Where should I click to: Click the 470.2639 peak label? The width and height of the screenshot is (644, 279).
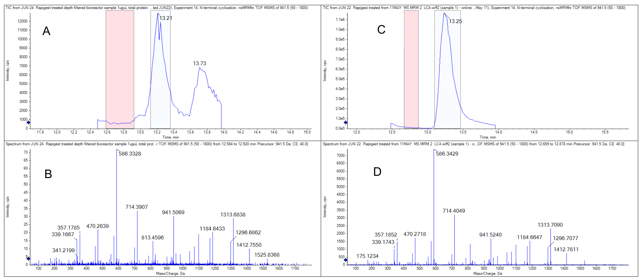coord(97,226)
